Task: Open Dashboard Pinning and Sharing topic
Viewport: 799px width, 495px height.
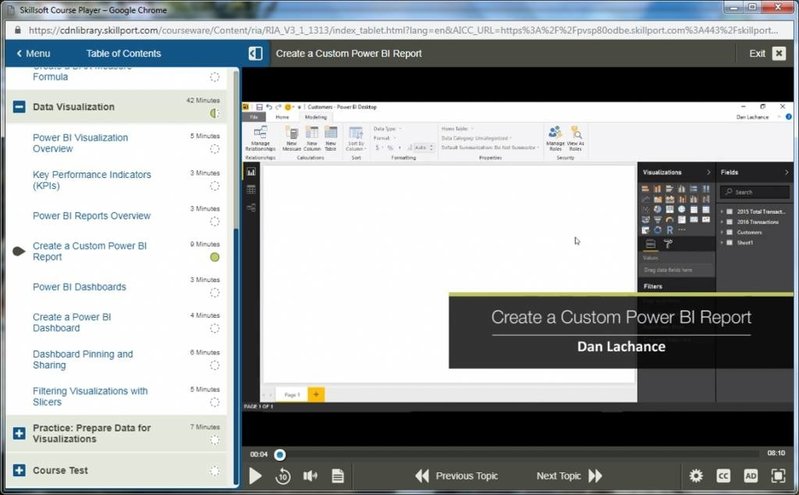Action: [x=83, y=359]
